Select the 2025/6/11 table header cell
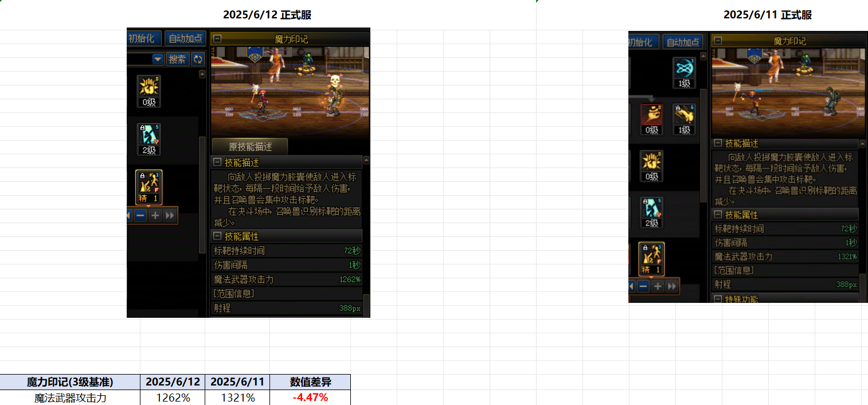The image size is (868, 405). (x=237, y=382)
